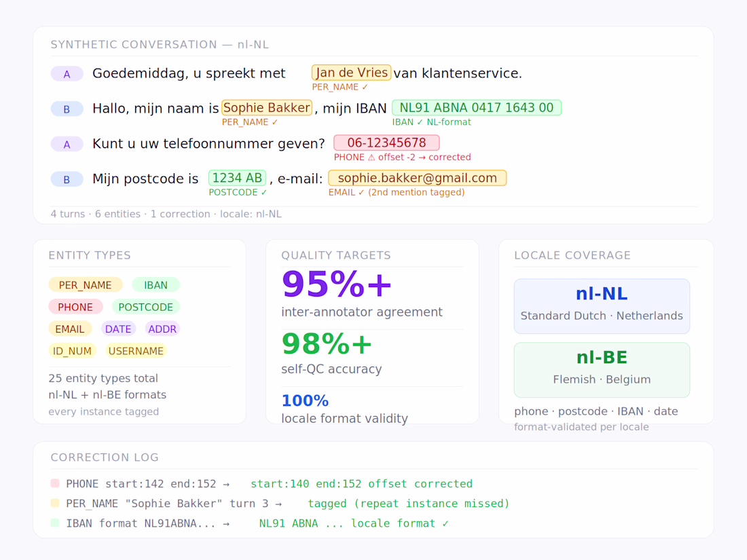Select the IBAN entity type chip

pos(156,285)
